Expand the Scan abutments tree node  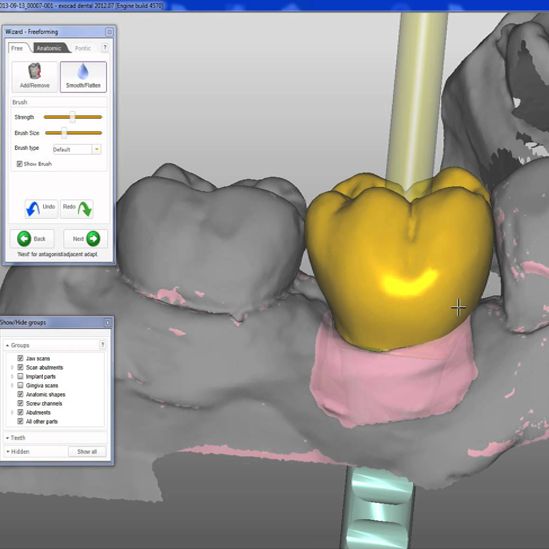click(12, 367)
